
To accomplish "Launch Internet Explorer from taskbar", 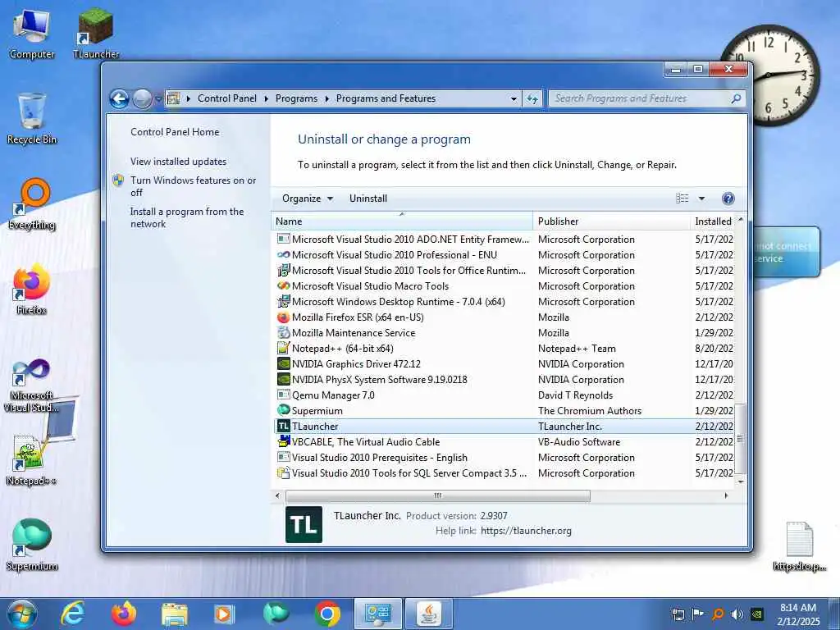I will (x=72, y=614).
